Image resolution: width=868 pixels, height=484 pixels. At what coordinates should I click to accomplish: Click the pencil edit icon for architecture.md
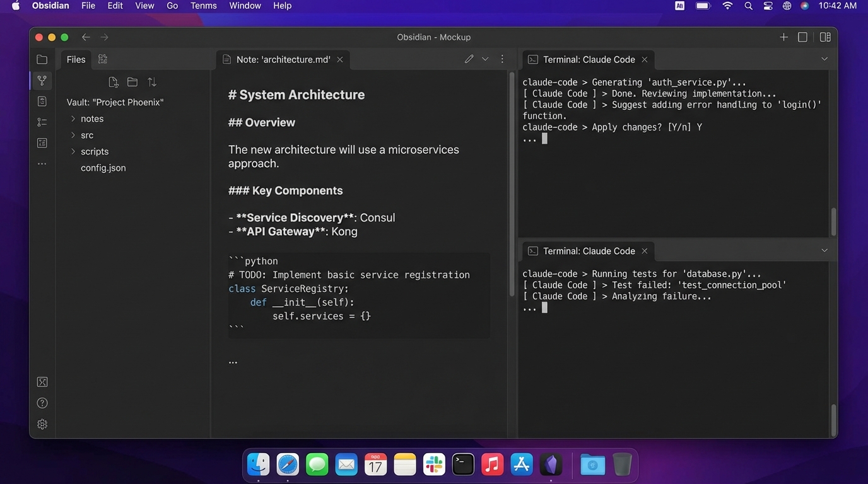tap(469, 59)
